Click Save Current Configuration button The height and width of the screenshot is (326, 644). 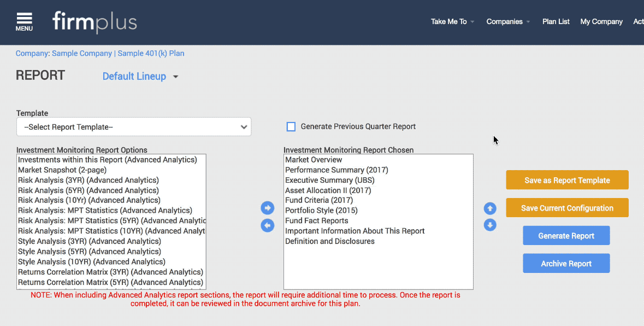pyautogui.click(x=567, y=208)
